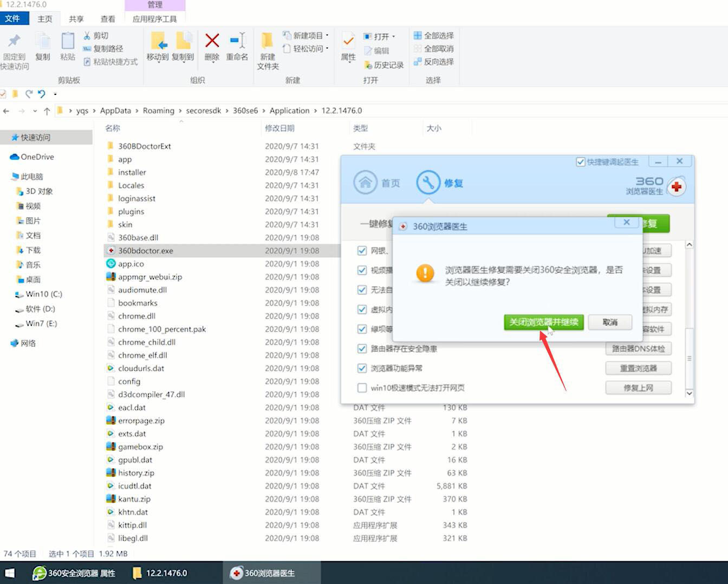
Task: Click Copy path in clipboard group
Action: 103,49
